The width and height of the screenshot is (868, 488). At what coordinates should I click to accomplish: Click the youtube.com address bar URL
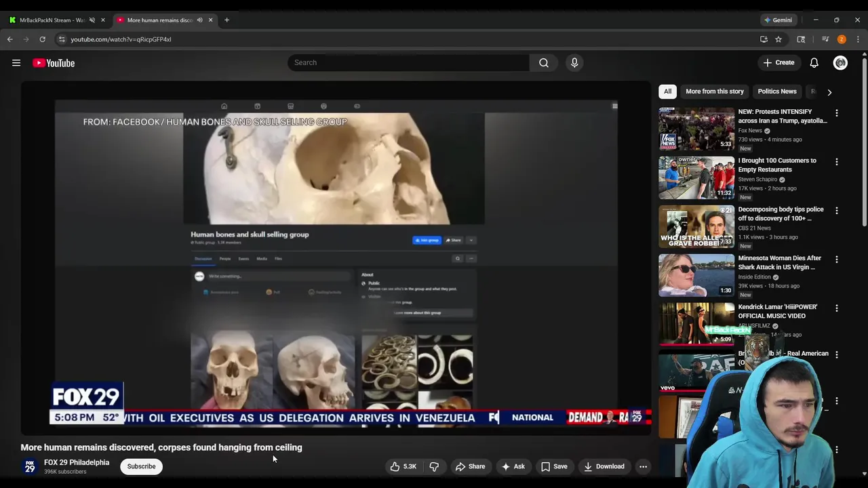tap(121, 39)
